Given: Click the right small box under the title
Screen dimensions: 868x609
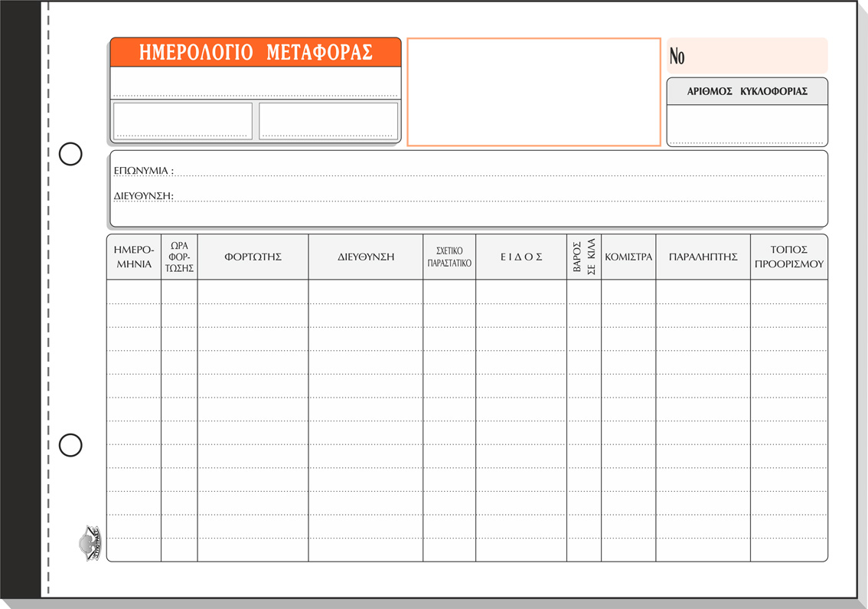Looking at the screenshot, I should pos(328,121).
